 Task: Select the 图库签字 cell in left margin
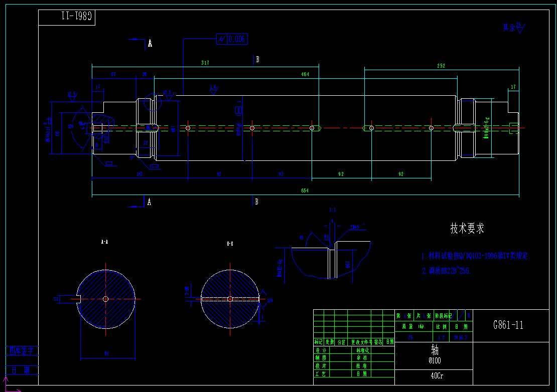point(22,351)
